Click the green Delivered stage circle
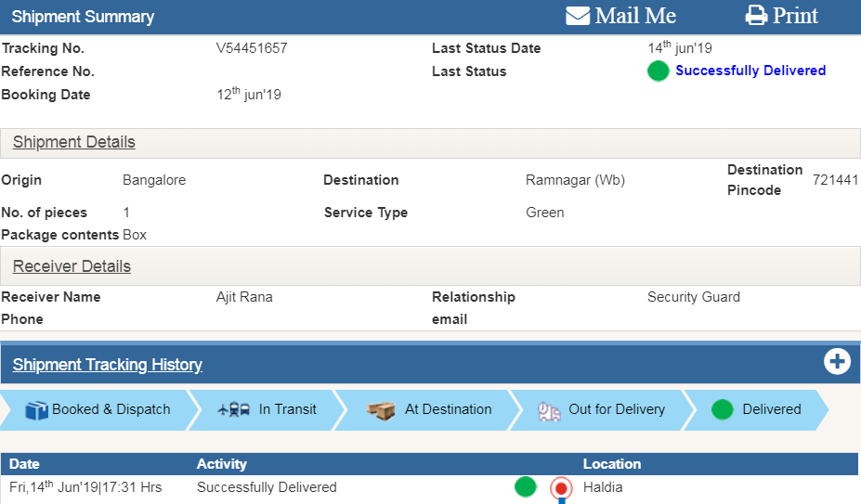 point(722,409)
